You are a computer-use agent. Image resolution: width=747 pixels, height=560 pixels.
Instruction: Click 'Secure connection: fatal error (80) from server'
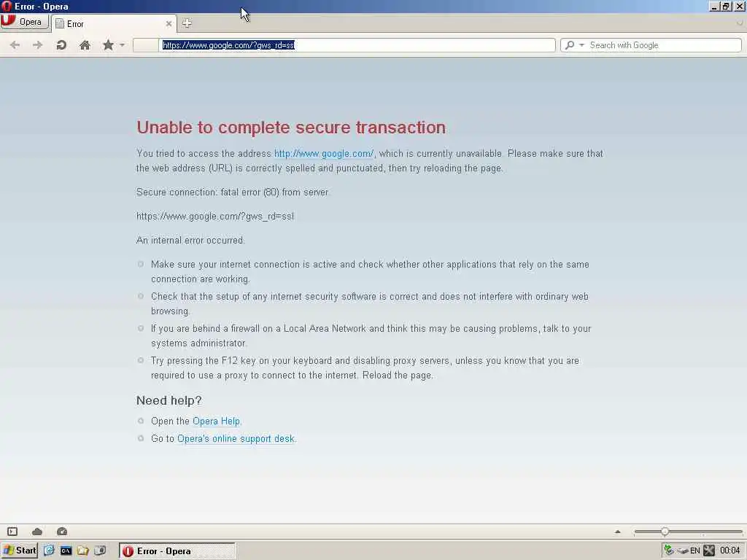tap(233, 192)
